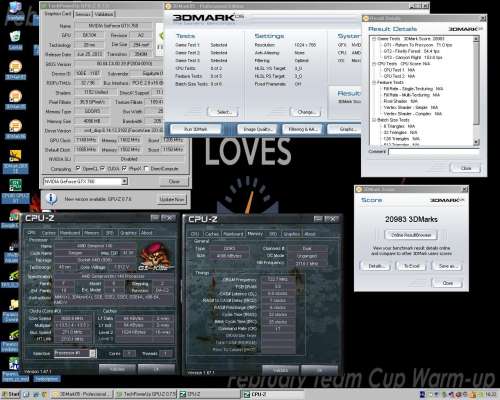
Task: Click scroll-down arrow in Result Details list
Action: 476,142
